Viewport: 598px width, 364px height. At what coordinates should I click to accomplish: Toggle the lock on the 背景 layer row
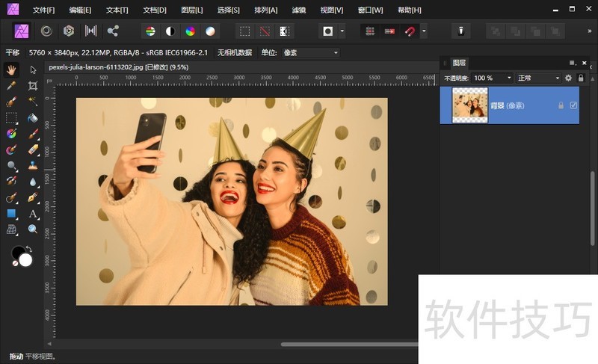tap(561, 105)
